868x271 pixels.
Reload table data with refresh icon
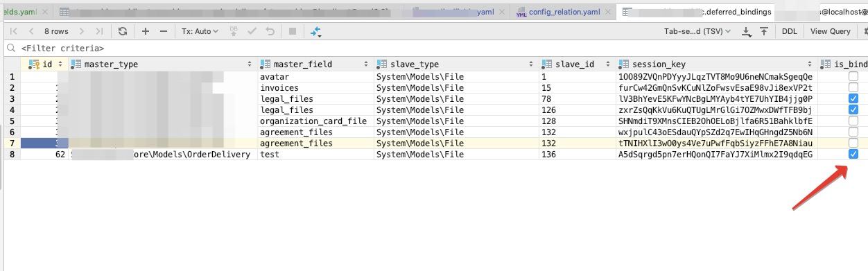coord(123,31)
